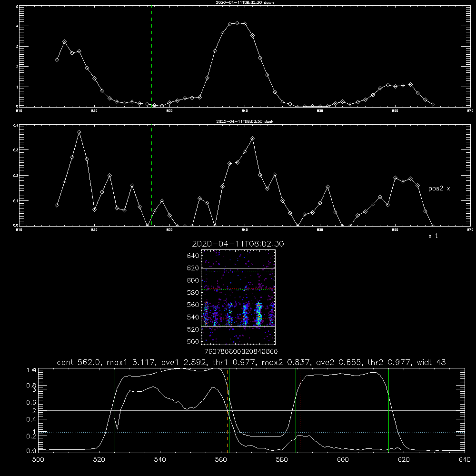Click the orange dashed vertical line in bottom plot
This screenshot has height=476, width=476.
click(x=227, y=410)
